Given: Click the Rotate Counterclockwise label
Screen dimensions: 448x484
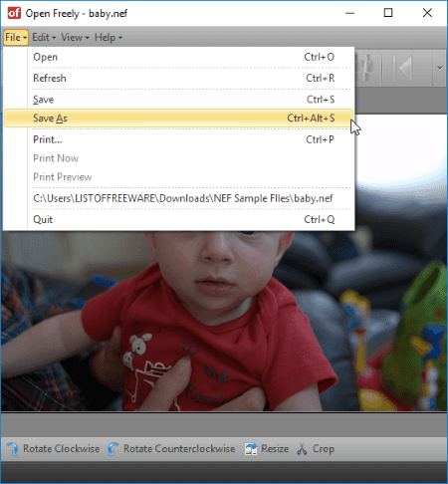Looking at the screenshot, I should tap(179, 449).
